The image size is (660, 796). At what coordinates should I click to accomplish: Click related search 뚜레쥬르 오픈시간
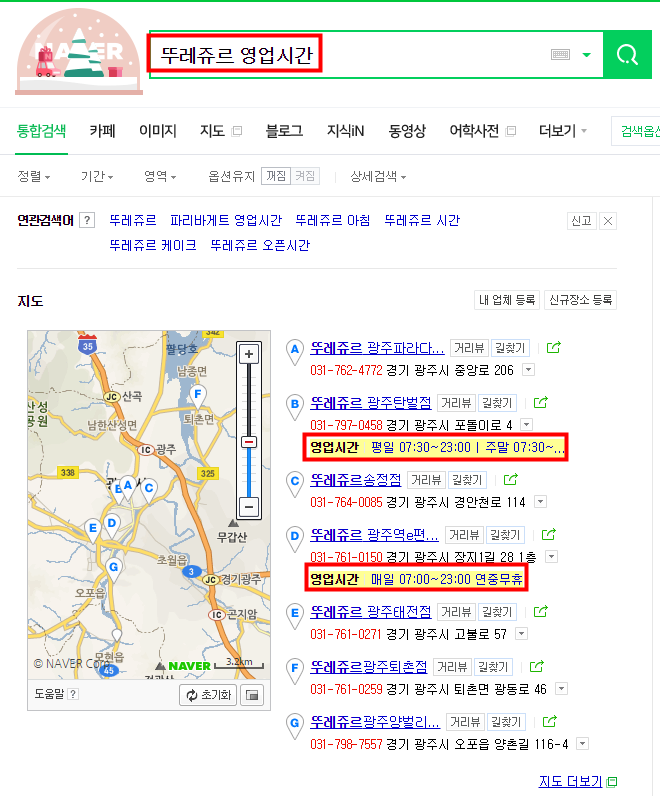[x=260, y=245]
